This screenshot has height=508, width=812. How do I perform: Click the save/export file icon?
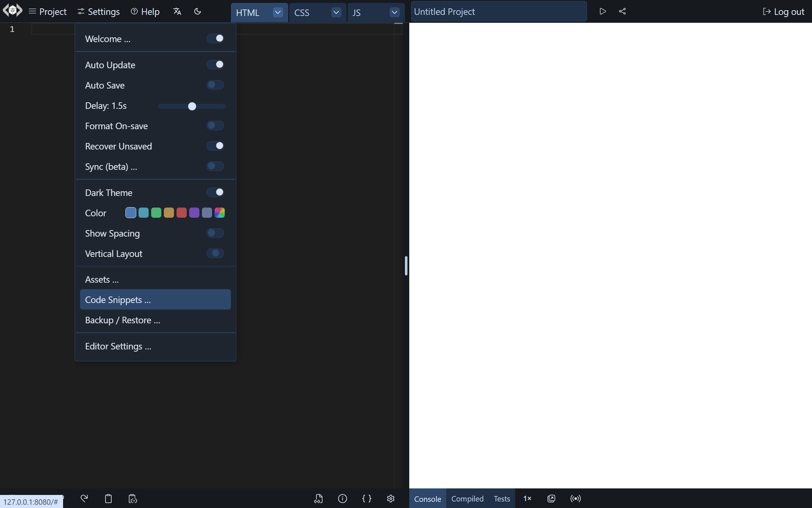[x=318, y=498]
